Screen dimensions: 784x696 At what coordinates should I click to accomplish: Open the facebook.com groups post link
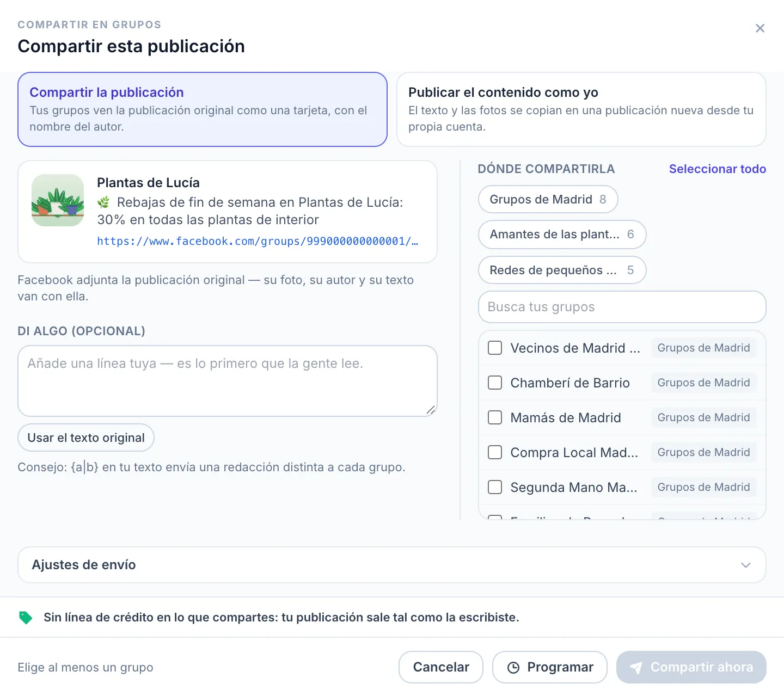(258, 241)
